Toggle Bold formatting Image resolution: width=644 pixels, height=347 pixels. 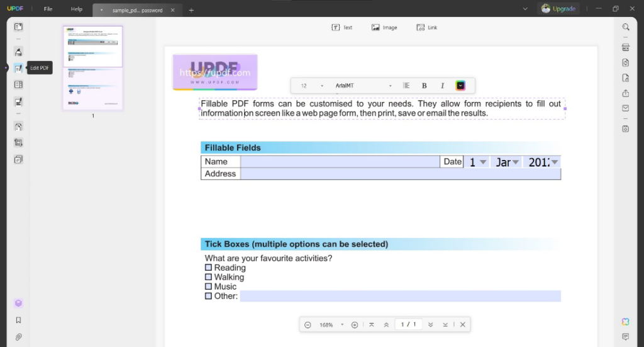(425, 86)
